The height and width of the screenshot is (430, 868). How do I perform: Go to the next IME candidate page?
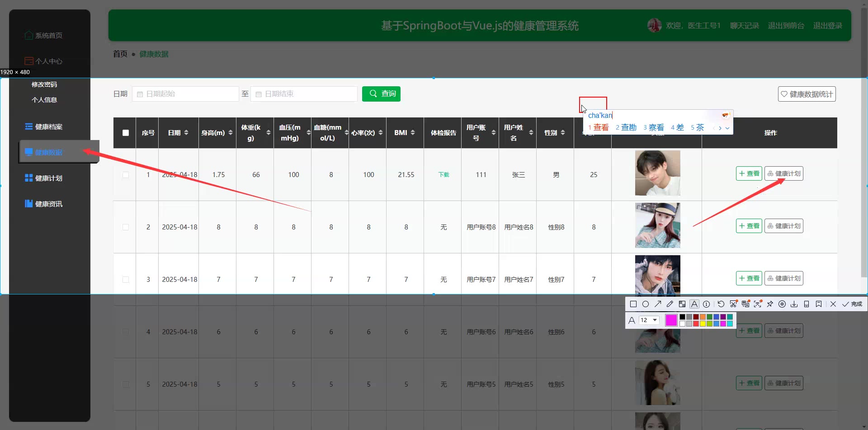[x=720, y=128]
